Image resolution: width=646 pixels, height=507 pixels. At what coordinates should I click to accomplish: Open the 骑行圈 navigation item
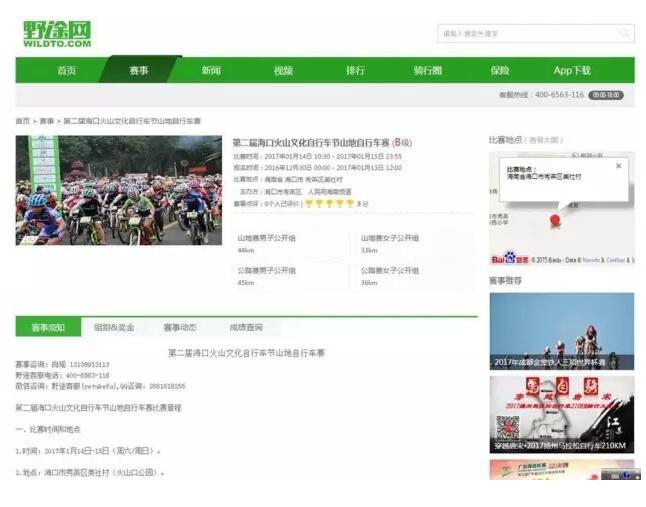coord(428,70)
